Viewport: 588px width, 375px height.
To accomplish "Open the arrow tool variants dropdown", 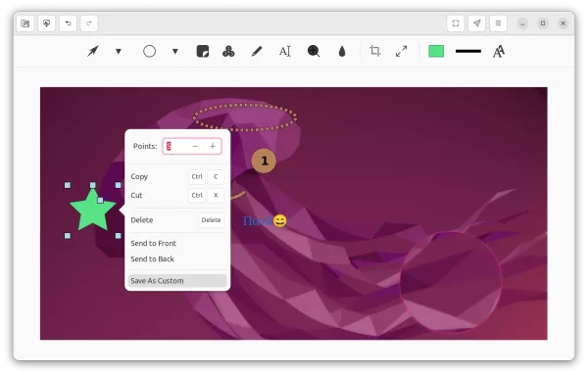I will (x=119, y=51).
